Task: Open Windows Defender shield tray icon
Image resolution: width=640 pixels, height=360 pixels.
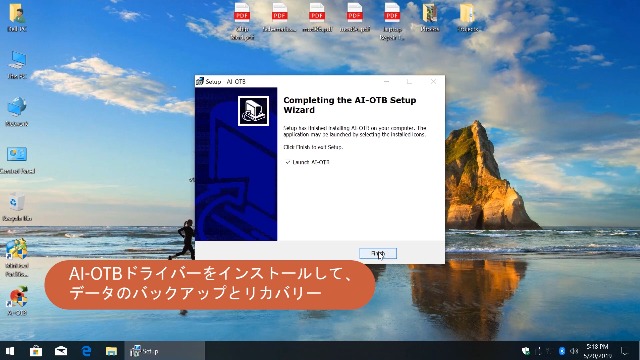Action: coord(526,351)
